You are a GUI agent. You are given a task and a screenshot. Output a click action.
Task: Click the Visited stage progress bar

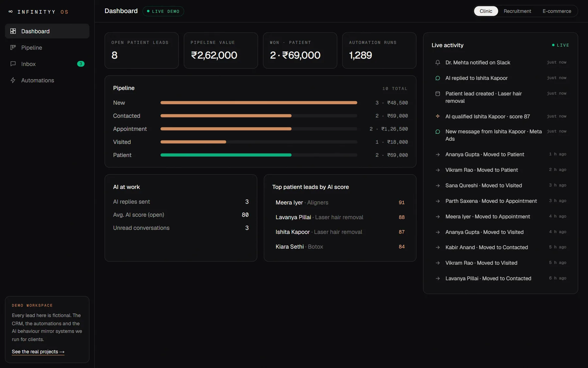pos(259,142)
